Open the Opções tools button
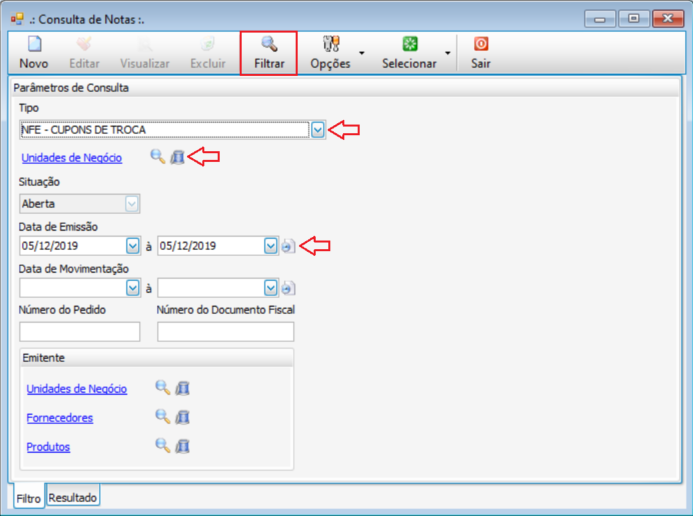 pos(330,53)
